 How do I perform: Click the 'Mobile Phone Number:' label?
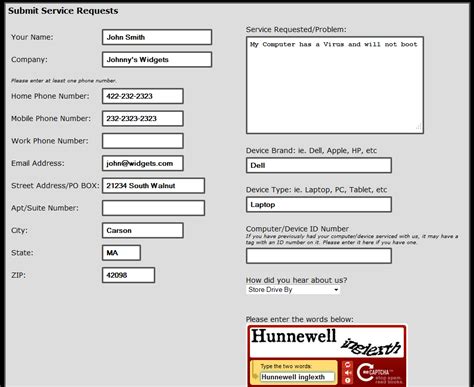(x=51, y=118)
